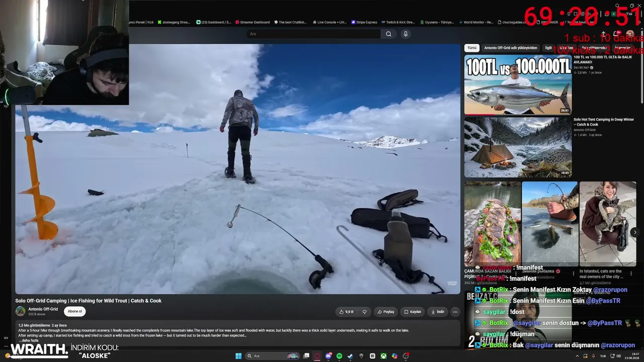Viewport: 644px width, 362px height.
Task: Open Task View on the taskbar
Action: 306,356
